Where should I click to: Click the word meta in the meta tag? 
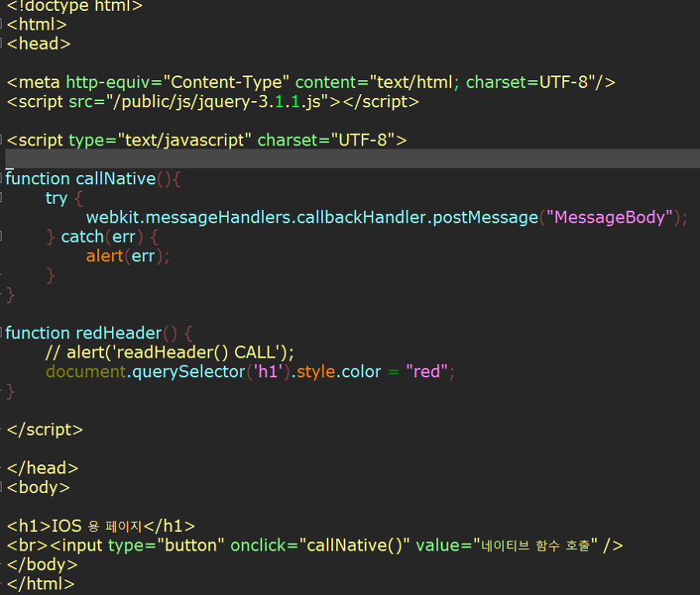tap(40, 82)
